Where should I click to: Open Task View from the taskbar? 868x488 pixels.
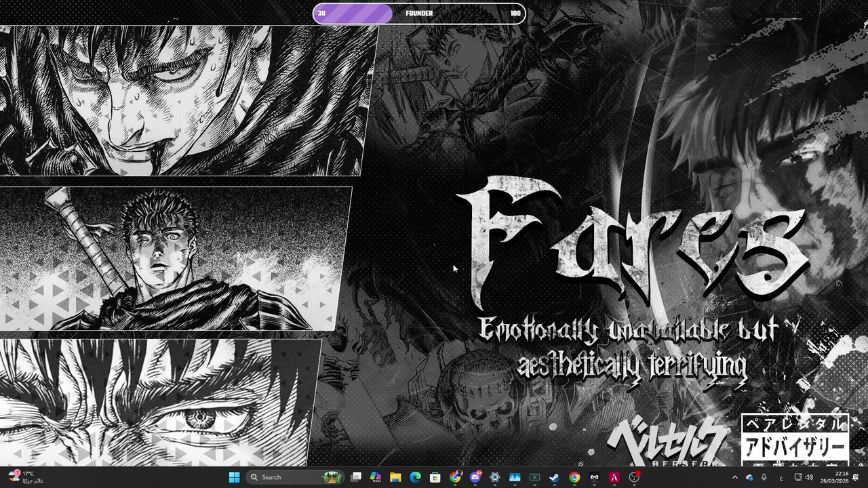(x=356, y=477)
